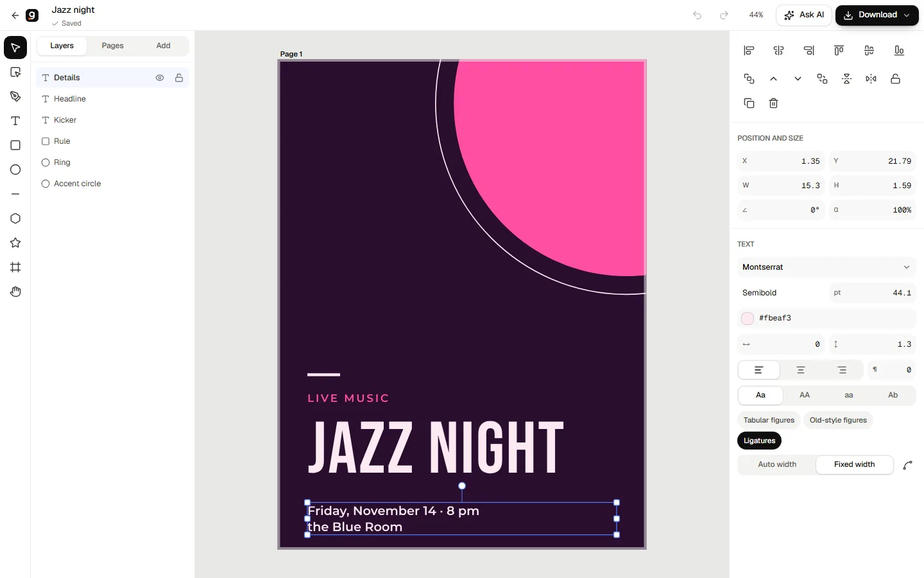
Task: Duplicate the selected layer
Action: pyautogui.click(x=749, y=103)
